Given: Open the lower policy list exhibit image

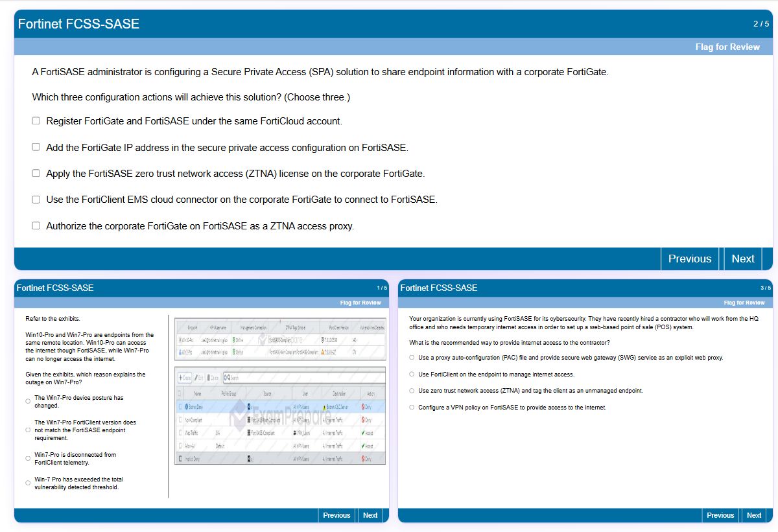Looking at the screenshot, I should pos(280,415).
